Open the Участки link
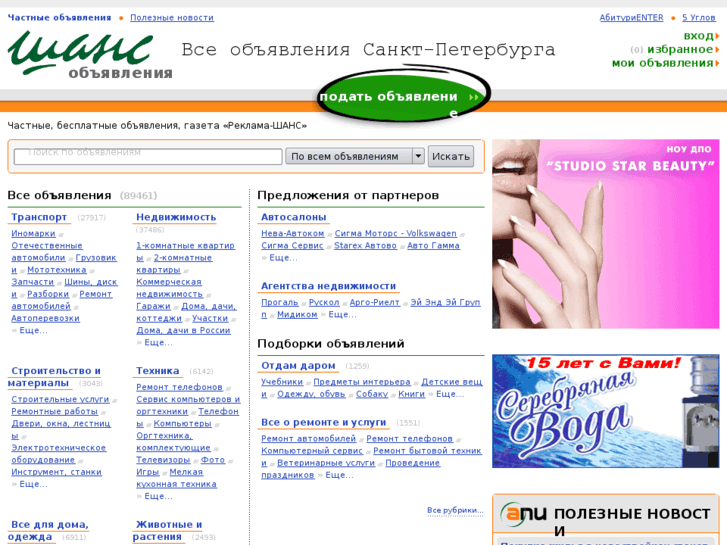The width and height of the screenshot is (727, 545). pyautogui.click(x=210, y=318)
